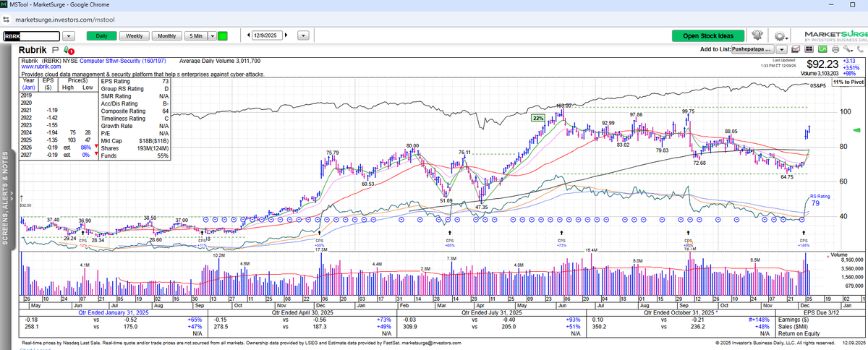Click Open Stock Ideas button

point(707,35)
